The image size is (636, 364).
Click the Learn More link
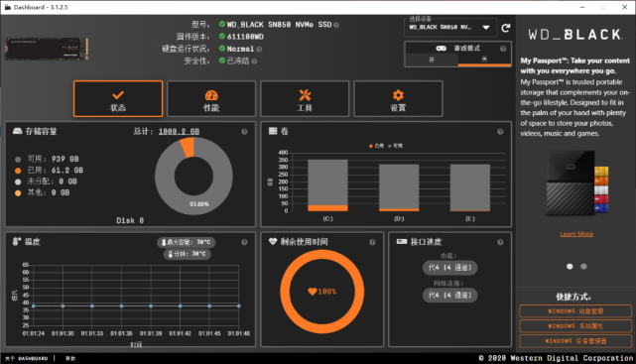point(576,234)
